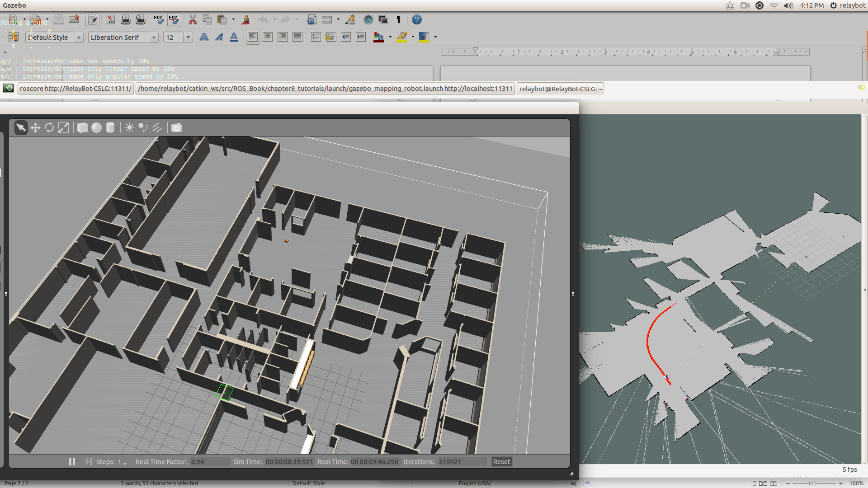
Task: Click the Reset button in Gazebo
Action: [501, 462]
